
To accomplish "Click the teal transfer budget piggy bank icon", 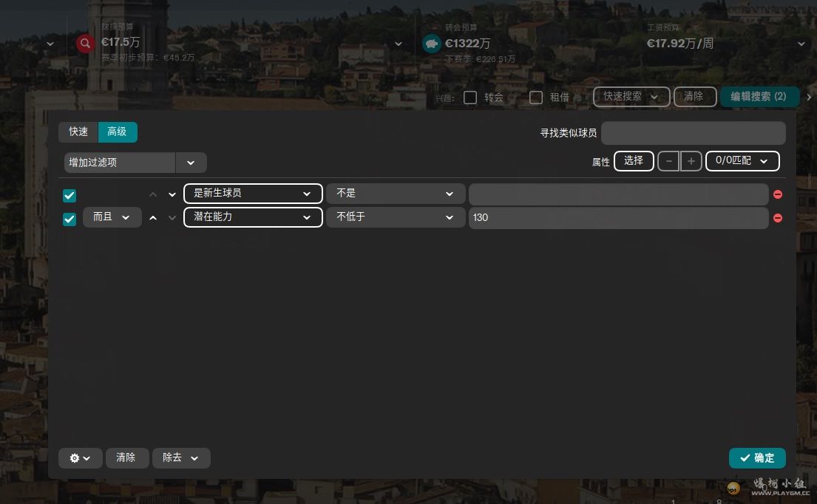I will pos(431,44).
